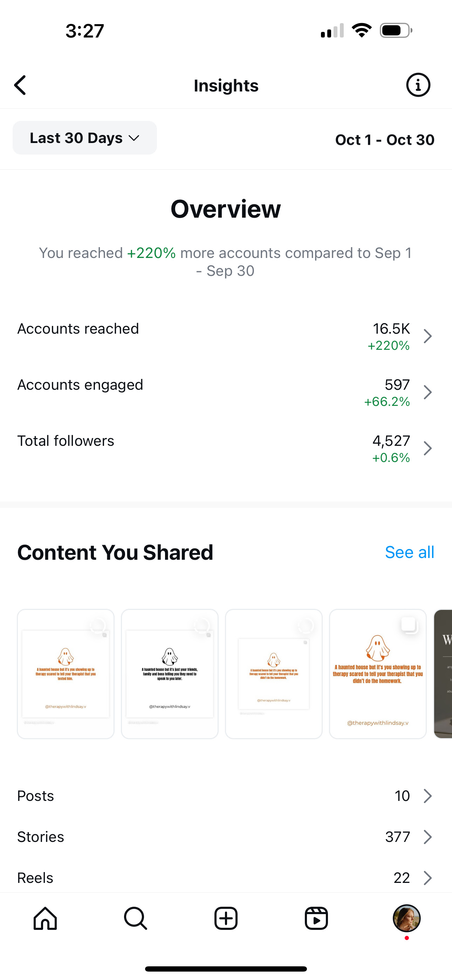This screenshot has width=452, height=980.
Task: Open the Last 30 Days dropdown
Action: 84,138
